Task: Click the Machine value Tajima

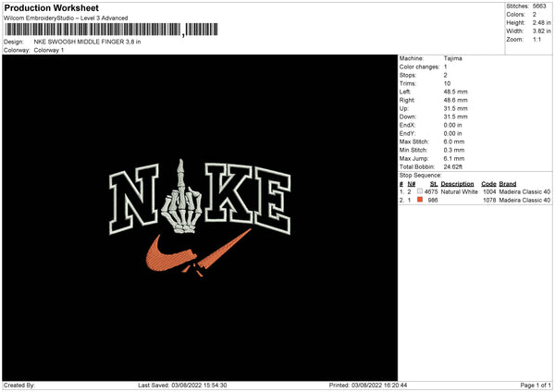Action: [452, 58]
